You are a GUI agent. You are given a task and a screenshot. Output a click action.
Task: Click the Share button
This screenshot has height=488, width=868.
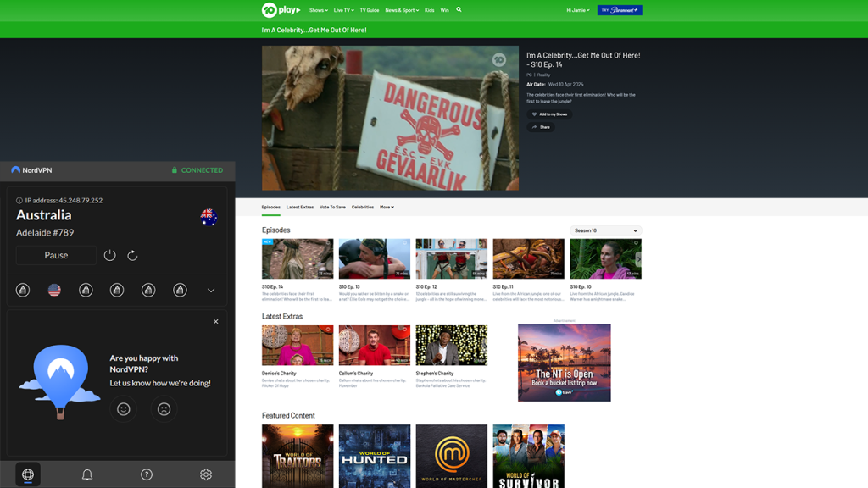541,127
